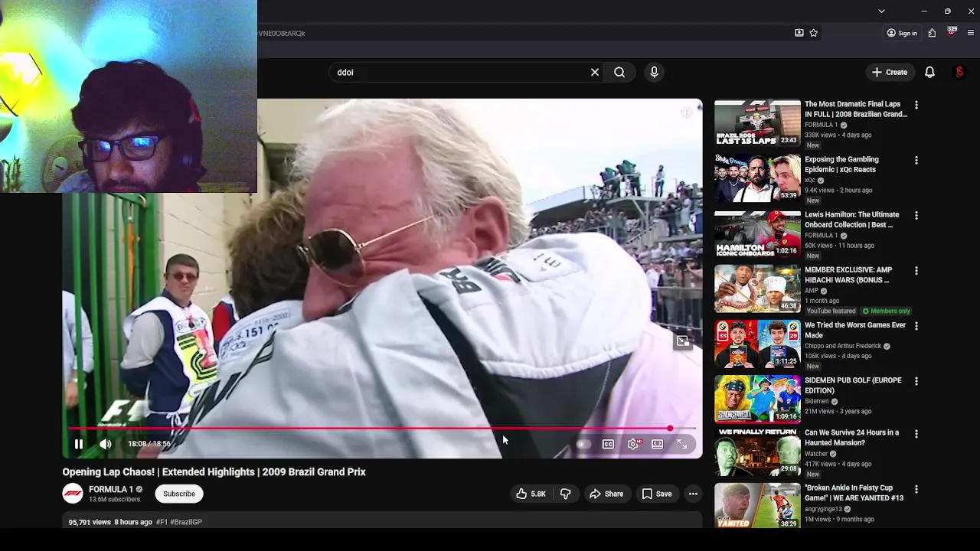Open options for Lewis Hamilton Onboard video
The height and width of the screenshot is (551, 980).
point(916,216)
